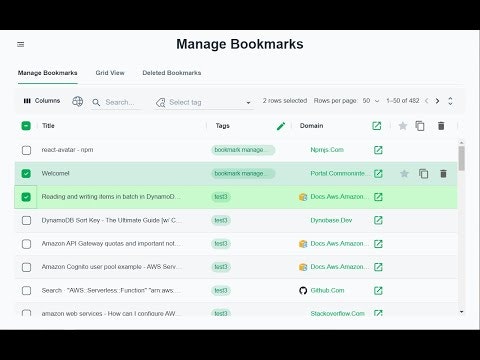Click the vertical scrollbar thumb

tap(461, 158)
